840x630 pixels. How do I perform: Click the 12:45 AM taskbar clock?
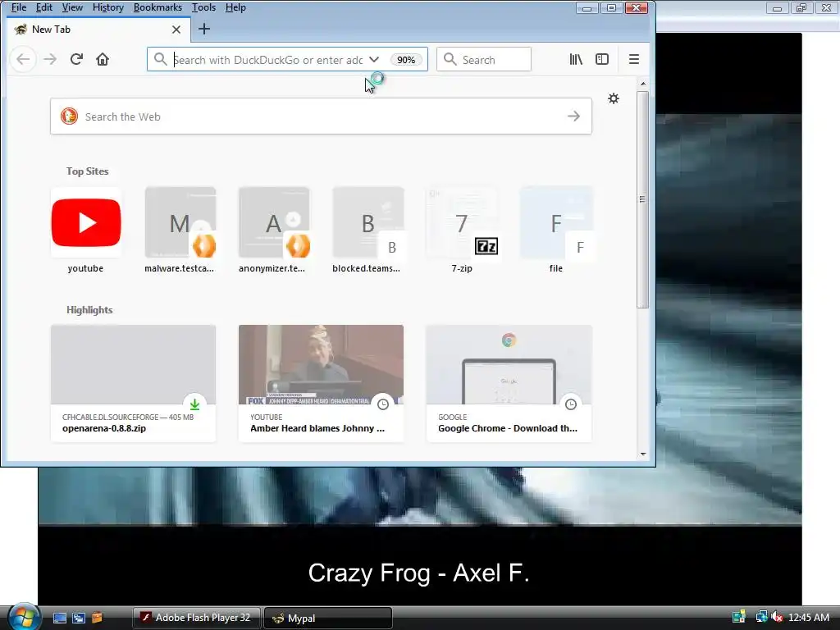(809, 618)
